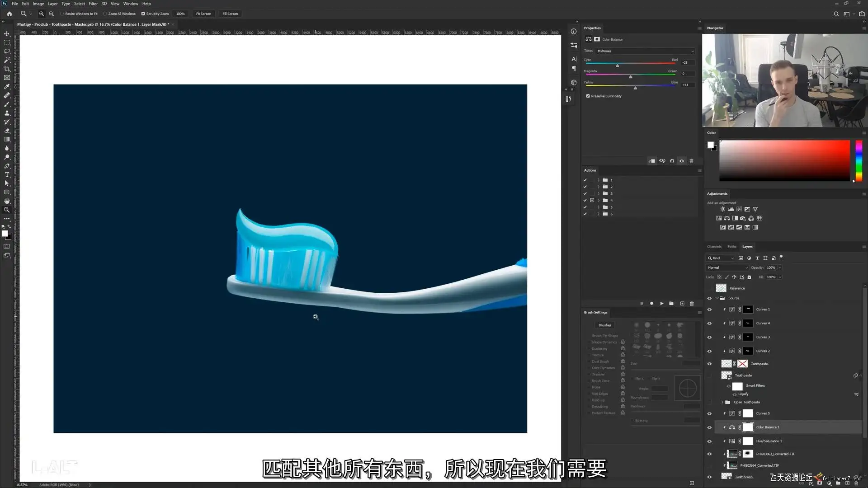Open the Normal blend mode dropdown

pos(727,267)
